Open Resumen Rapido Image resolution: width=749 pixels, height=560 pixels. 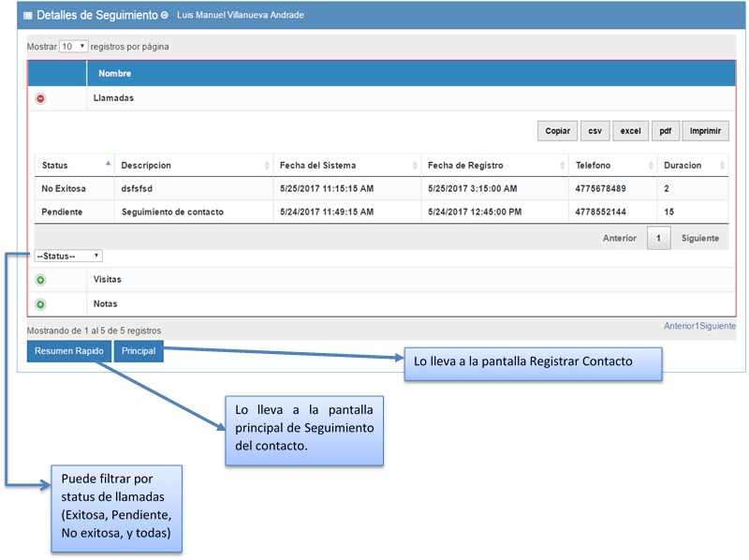(x=69, y=351)
